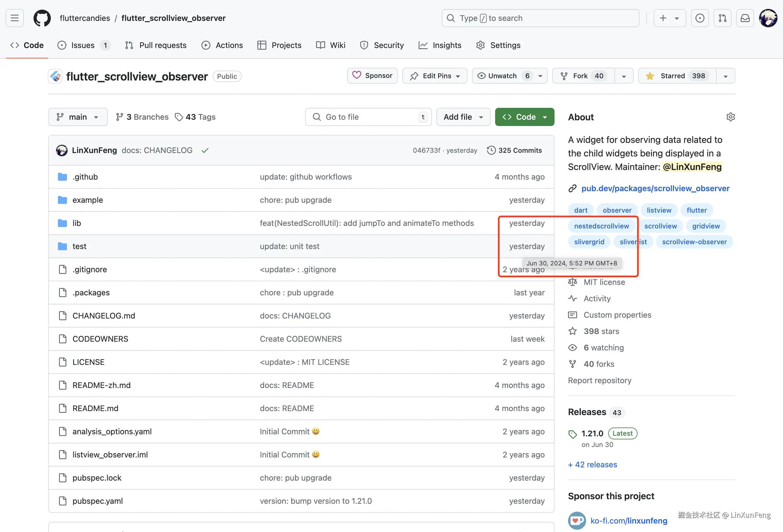Open the user avatar profile menu
The image size is (783, 532).
point(768,18)
